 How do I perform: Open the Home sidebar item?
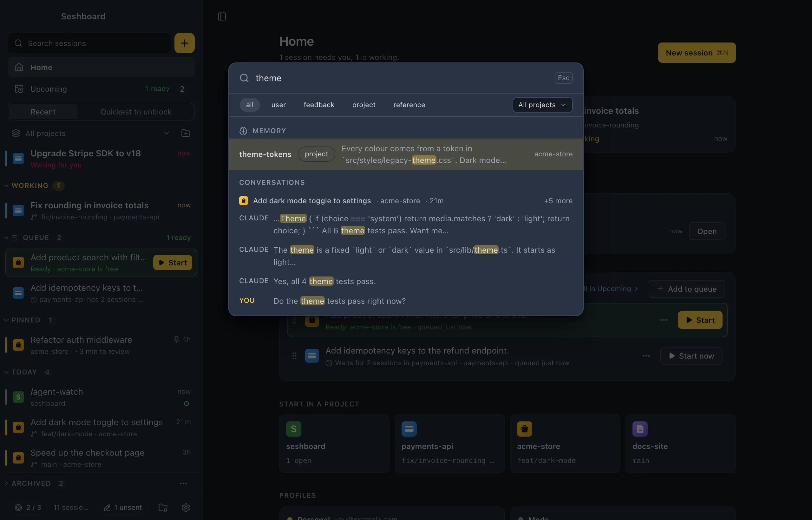click(x=101, y=67)
